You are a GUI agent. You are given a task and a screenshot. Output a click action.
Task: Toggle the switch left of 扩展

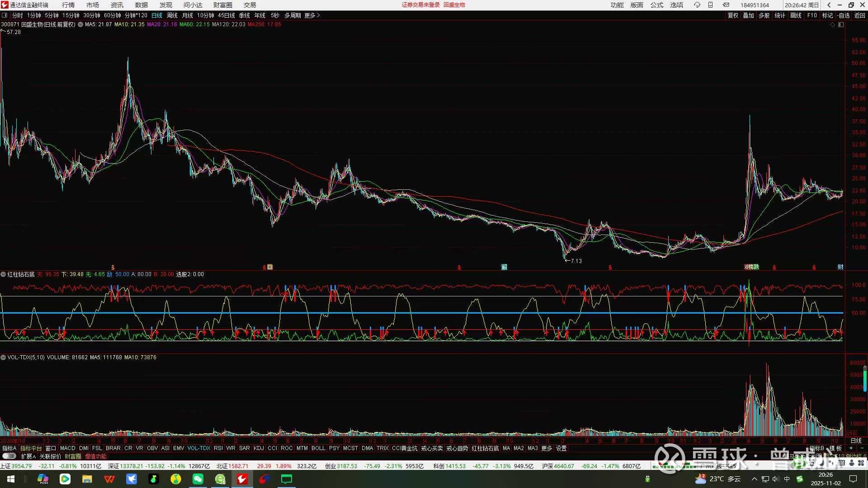point(9,456)
